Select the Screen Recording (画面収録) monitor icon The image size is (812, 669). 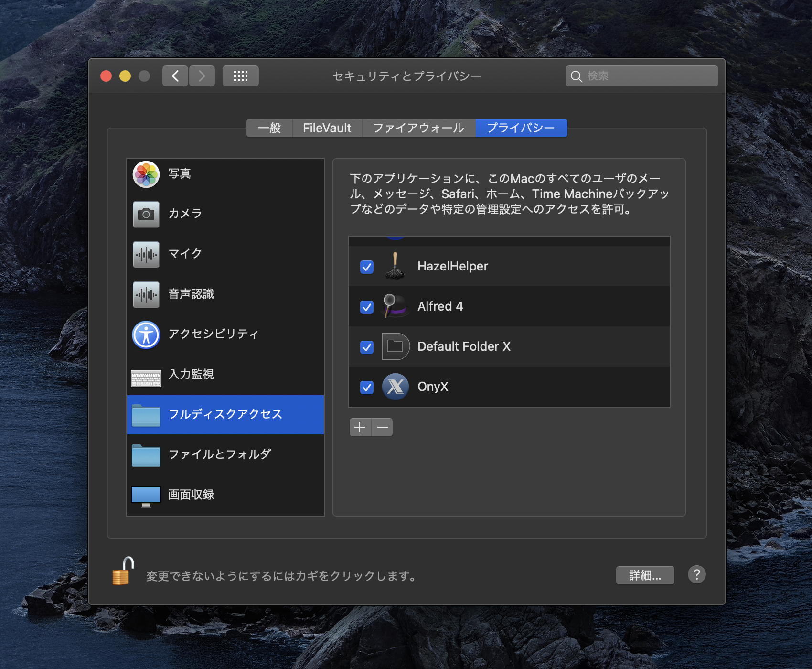[146, 497]
